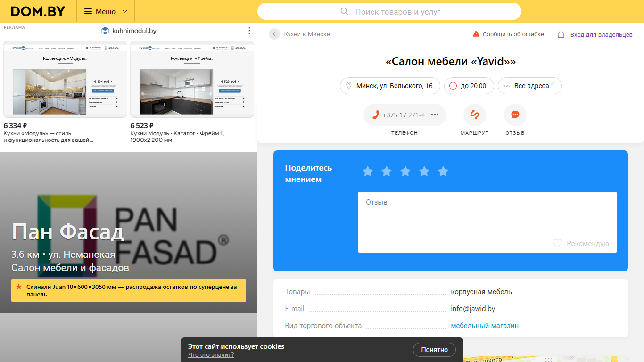Click the «Салон мебели «Yavid»» title

451,62
